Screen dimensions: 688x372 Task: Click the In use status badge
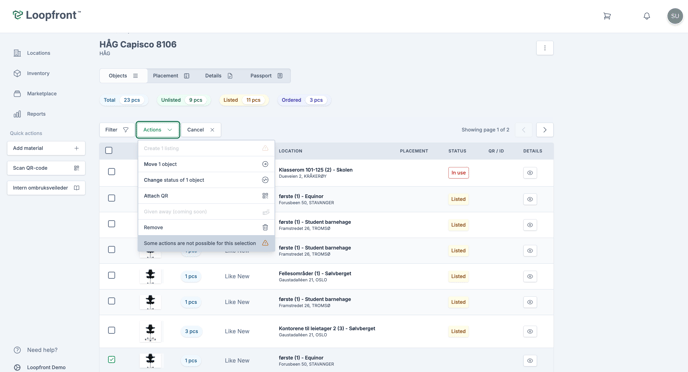pyautogui.click(x=459, y=173)
